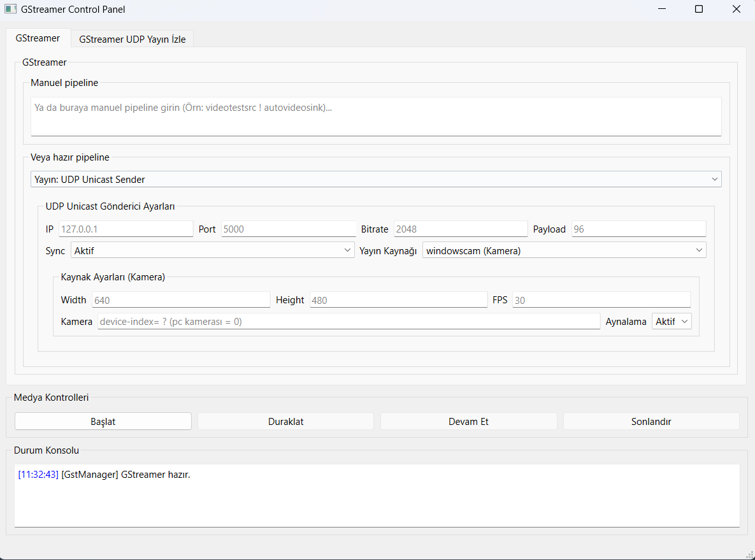The width and height of the screenshot is (755, 560).
Task: Click the Kamera device-index field
Action: coord(349,322)
